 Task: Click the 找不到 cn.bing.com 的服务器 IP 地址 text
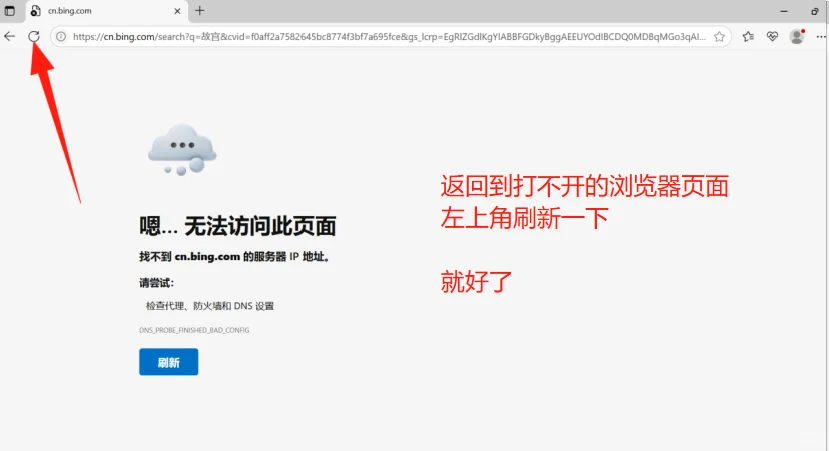click(235, 256)
